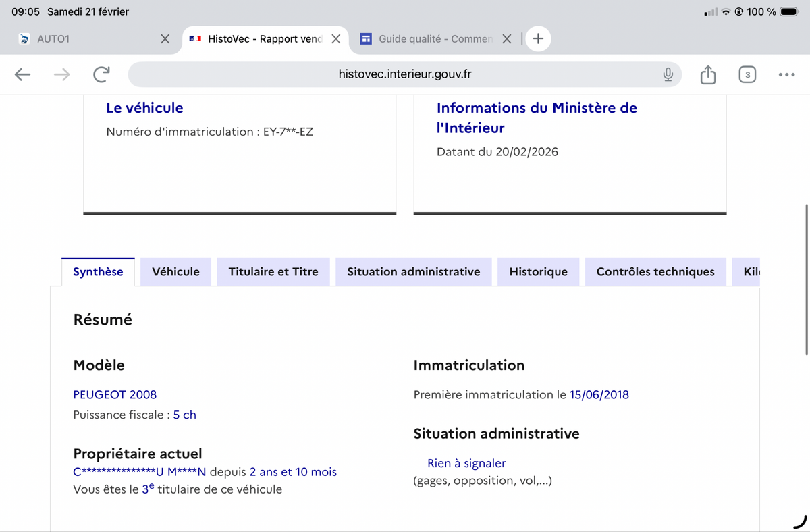Viewport: 810px width, 532px height.
Task: Open the Historique tab
Action: click(x=538, y=272)
